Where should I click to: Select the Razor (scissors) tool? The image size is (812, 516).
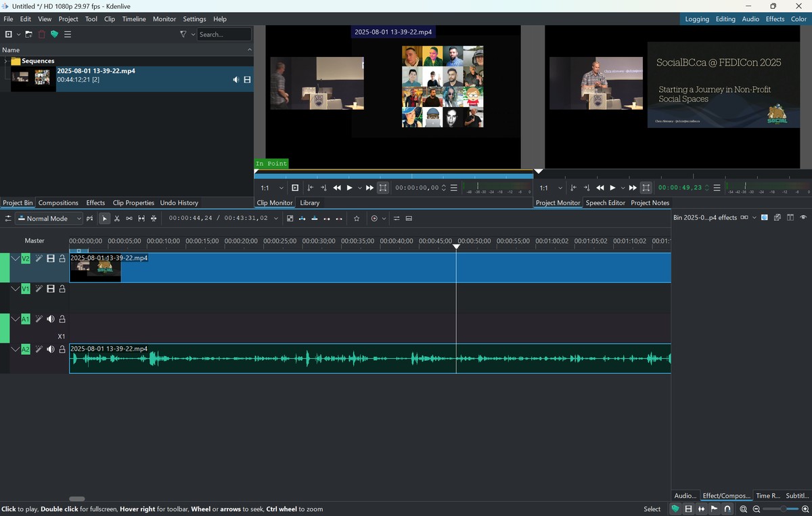(x=117, y=219)
